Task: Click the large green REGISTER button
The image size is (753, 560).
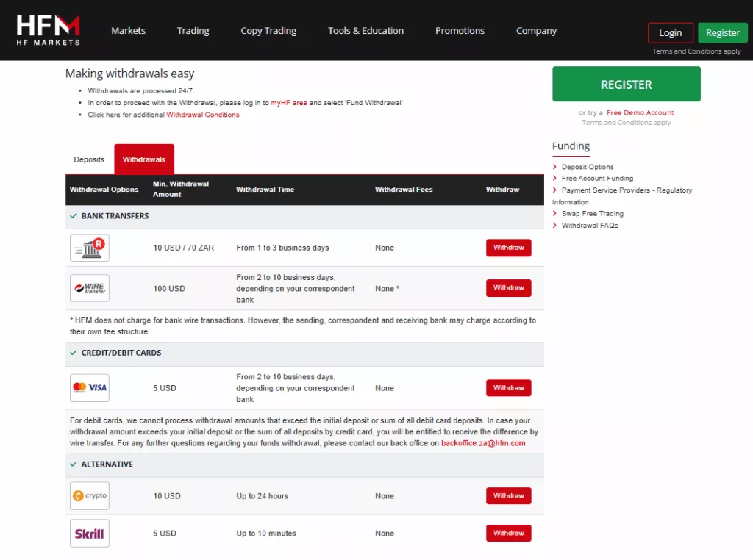Action: [x=627, y=84]
